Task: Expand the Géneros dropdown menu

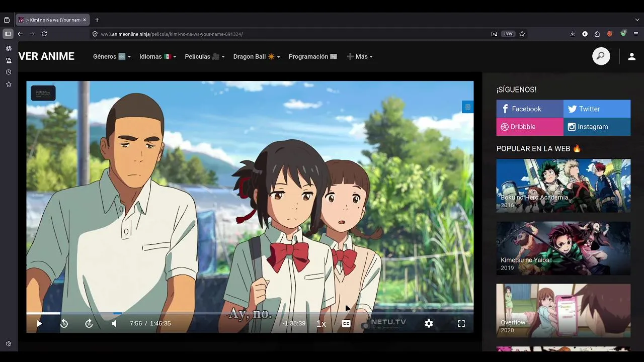Action: tap(112, 57)
